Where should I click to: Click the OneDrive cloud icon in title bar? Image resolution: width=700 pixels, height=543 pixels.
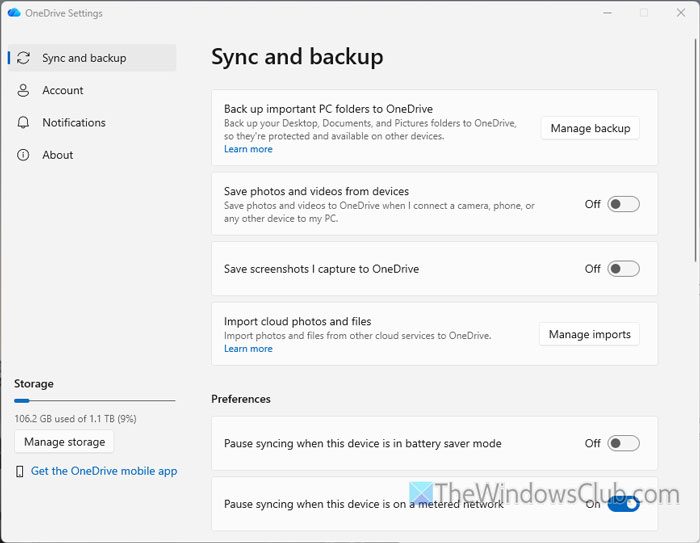(14, 13)
